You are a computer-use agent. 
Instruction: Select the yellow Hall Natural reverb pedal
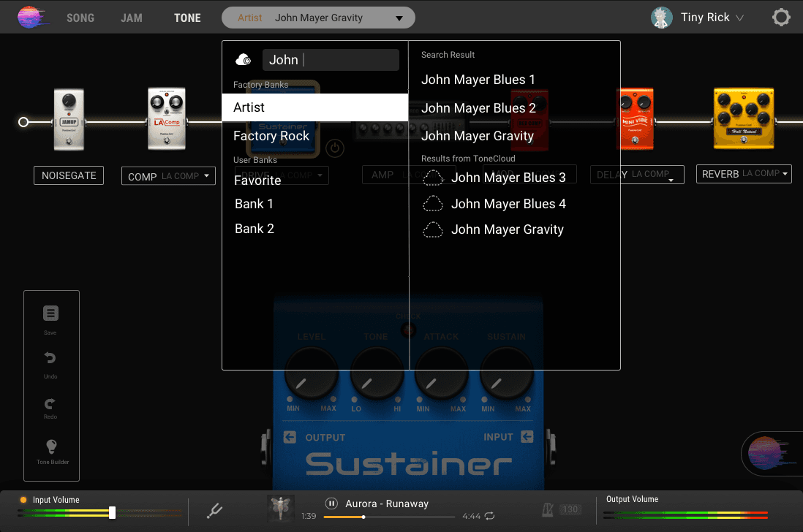point(744,118)
